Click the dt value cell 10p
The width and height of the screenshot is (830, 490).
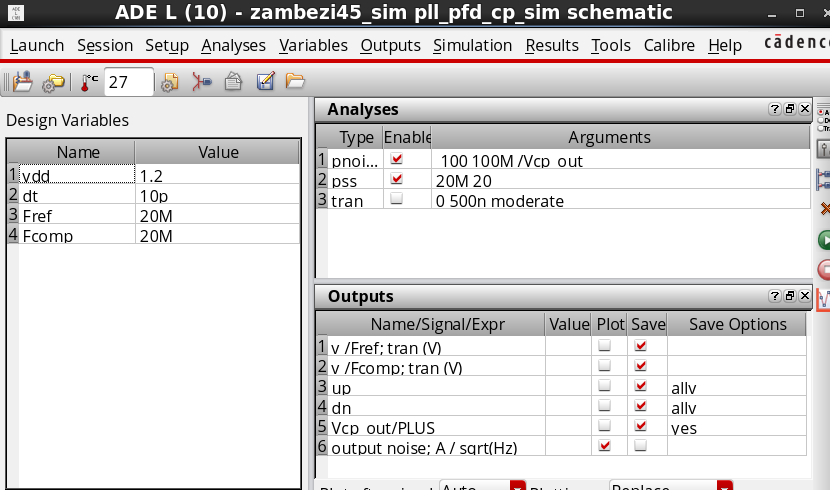pyautogui.click(x=217, y=195)
